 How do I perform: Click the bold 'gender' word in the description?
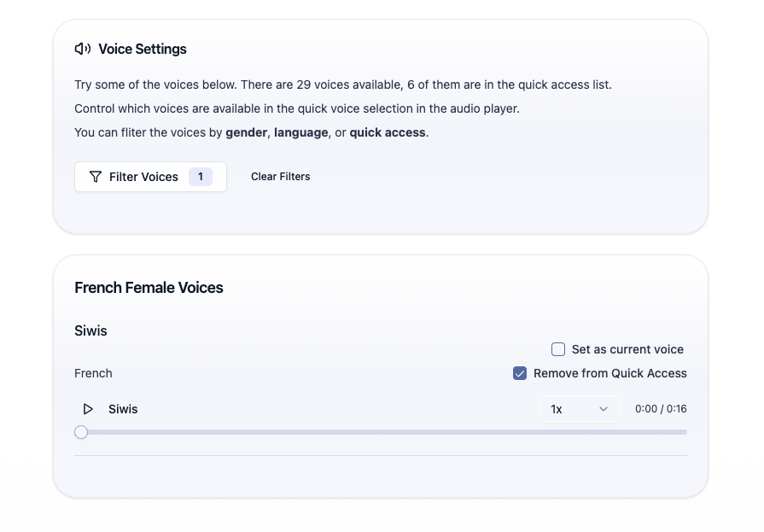(x=246, y=132)
